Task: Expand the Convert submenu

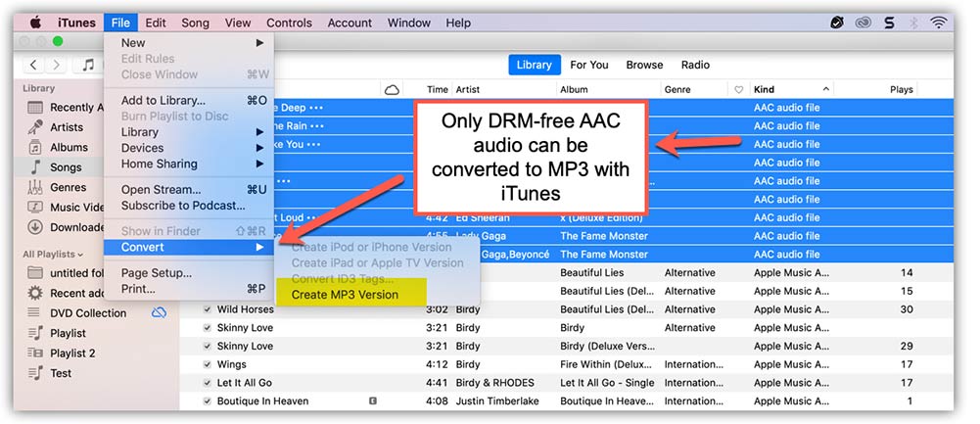Action: coord(189,247)
